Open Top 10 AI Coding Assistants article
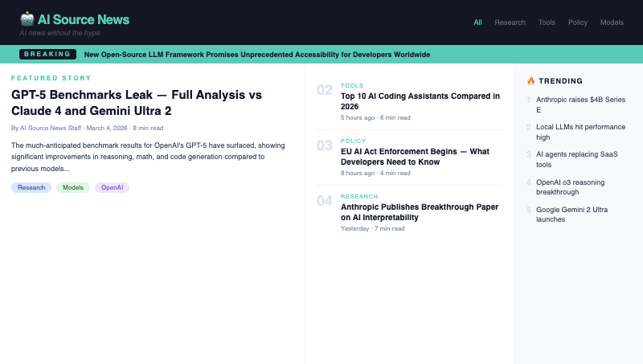The image size is (643, 364). 420,100
